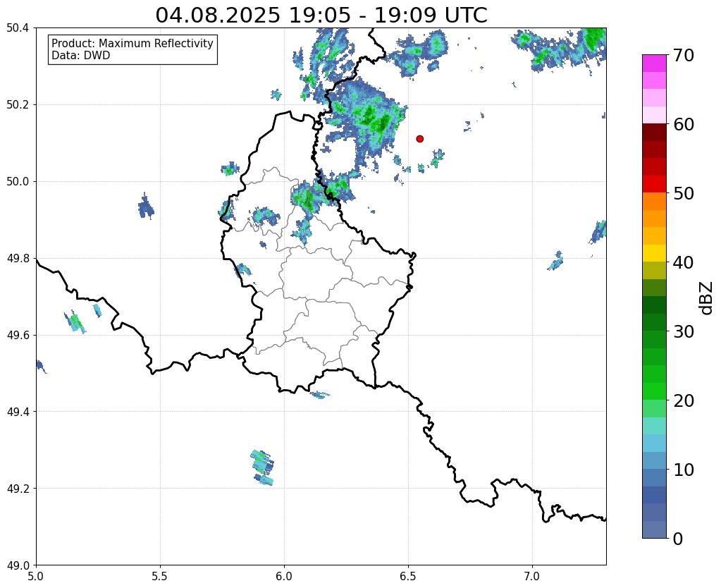The image size is (721, 588).
Task: Click the dark green colorbar segment near 30
Action: click(x=654, y=322)
